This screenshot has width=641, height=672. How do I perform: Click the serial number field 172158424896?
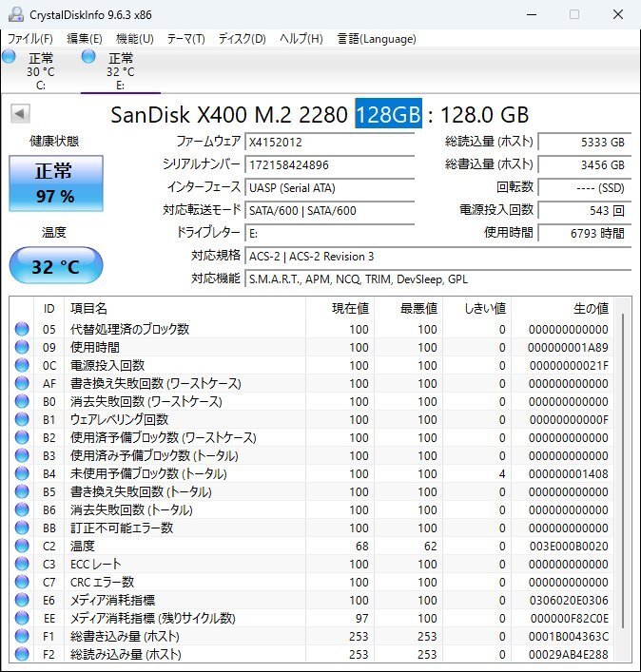330,165
